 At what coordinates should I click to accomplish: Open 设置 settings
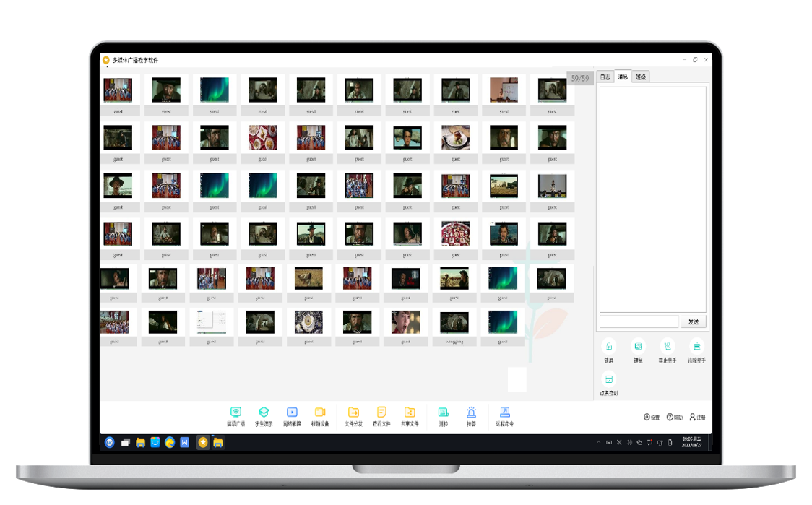[652, 417]
